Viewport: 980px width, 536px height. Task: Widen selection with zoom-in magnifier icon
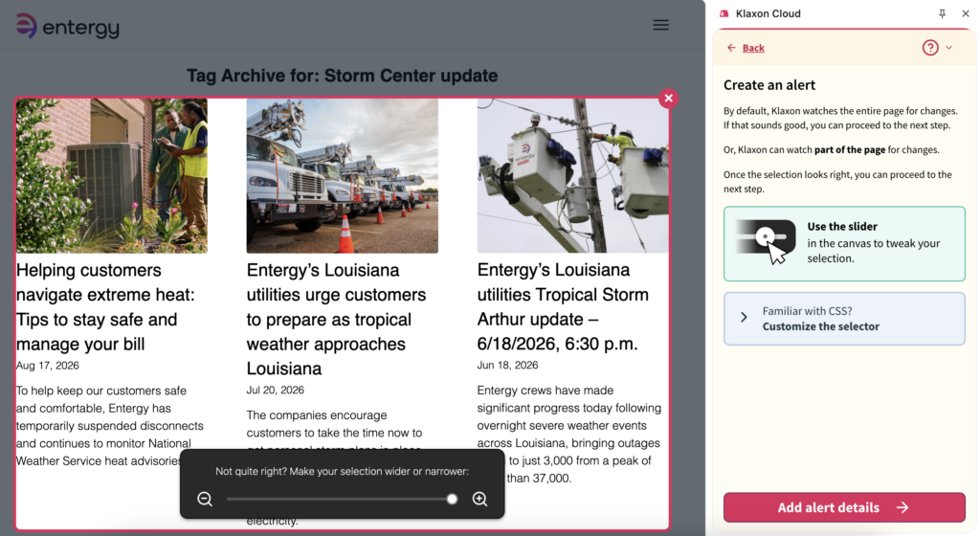click(480, 499)
